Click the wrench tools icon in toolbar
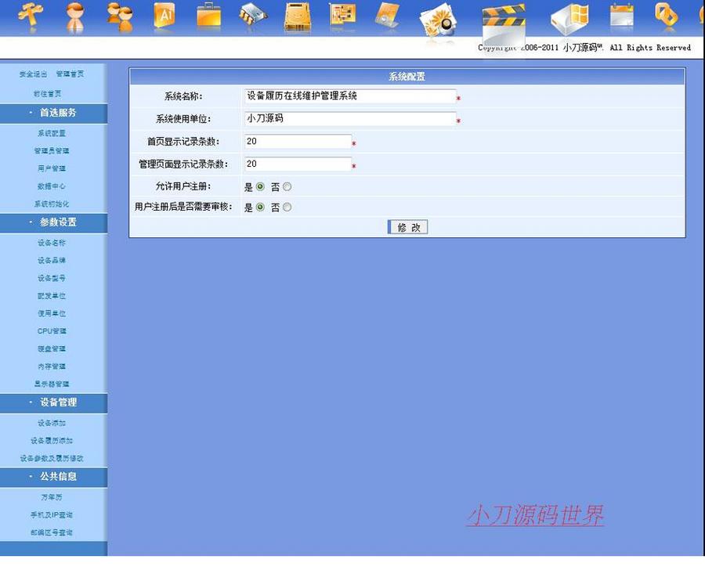 click(x=29, y=16)
